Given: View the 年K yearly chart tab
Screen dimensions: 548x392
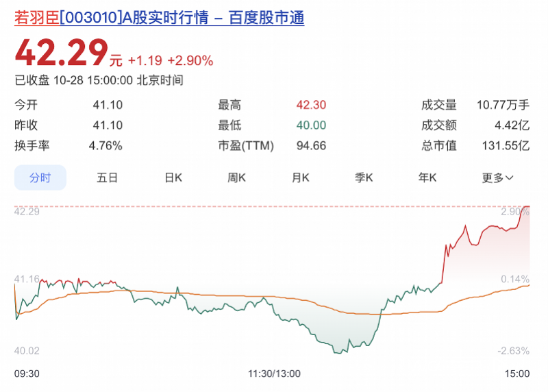Looking at the screenshot, I should point(428,177).
